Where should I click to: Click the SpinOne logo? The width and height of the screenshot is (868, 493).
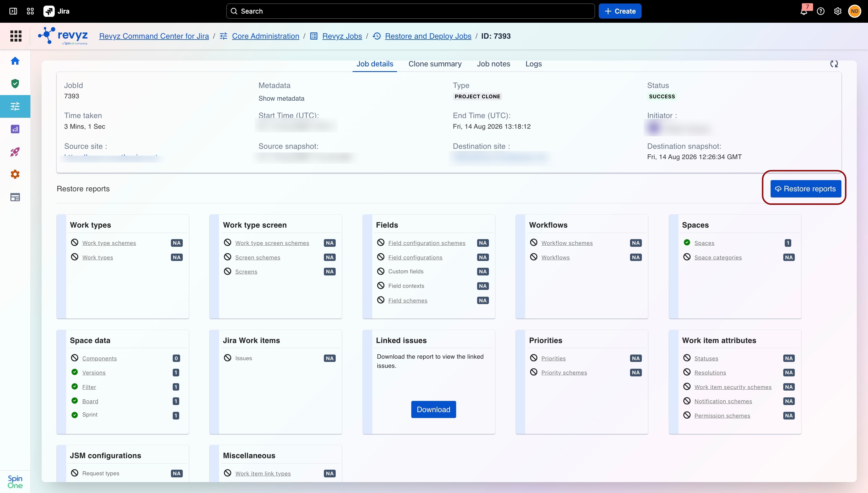coord(15,481)
